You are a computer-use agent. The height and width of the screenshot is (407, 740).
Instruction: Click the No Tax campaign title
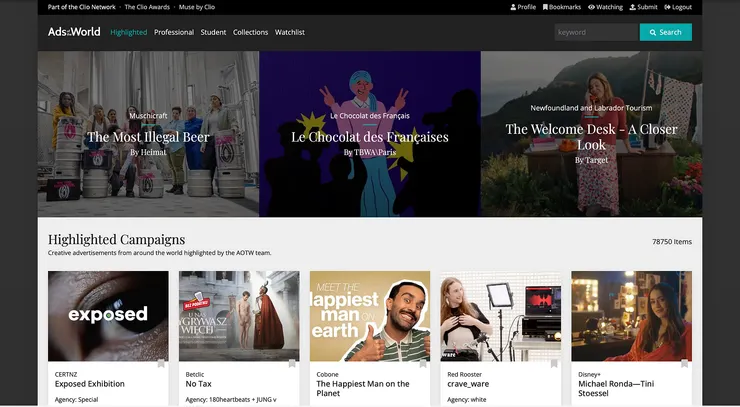click(199, 384)
